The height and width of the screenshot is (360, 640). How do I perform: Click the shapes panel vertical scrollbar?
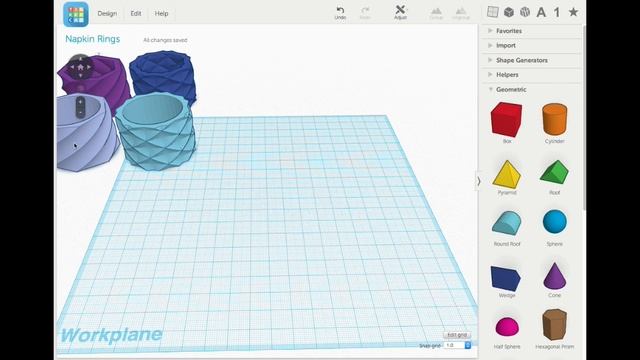(x=584, y=118)
